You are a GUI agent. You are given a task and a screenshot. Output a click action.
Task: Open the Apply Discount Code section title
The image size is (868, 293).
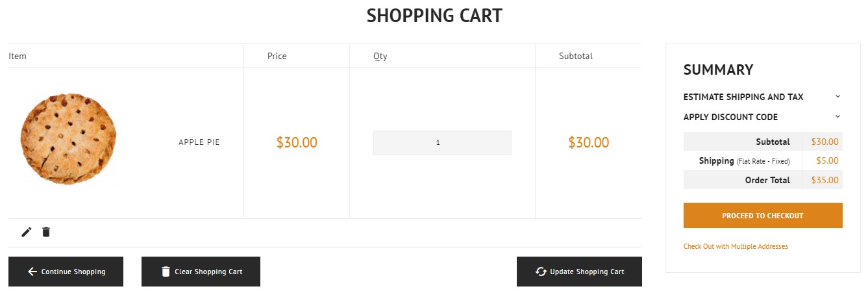click(x=730, y=117)
